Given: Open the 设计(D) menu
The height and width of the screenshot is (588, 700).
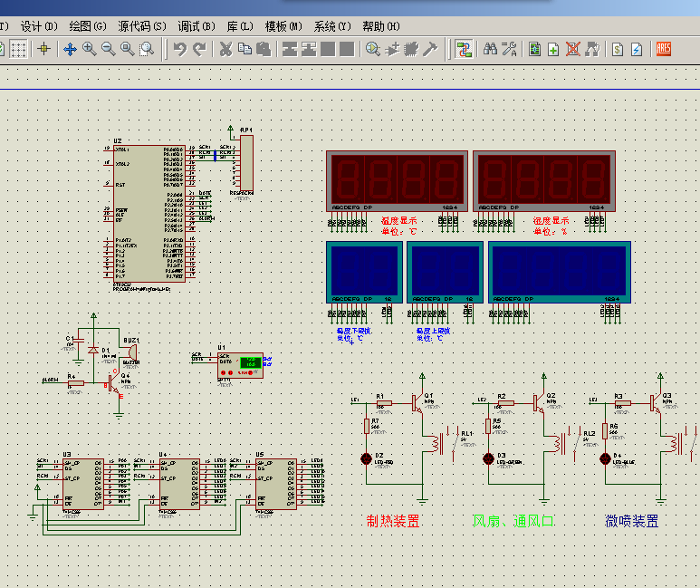Looking at the screenshot, I should 39,27.
